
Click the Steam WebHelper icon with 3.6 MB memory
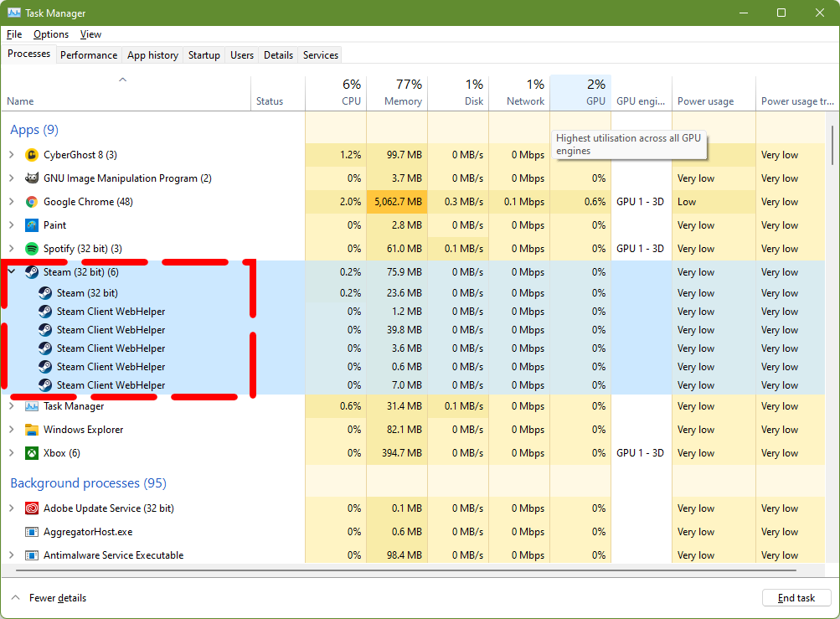coord(45,348)
